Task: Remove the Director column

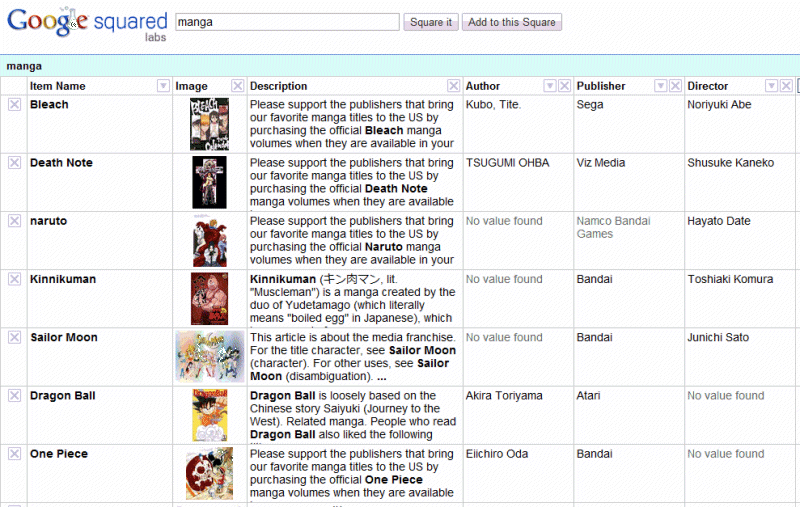Action: pos(786,86)
